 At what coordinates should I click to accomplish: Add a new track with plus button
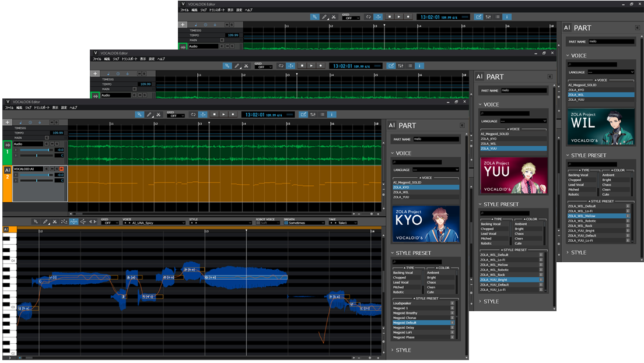tap(8, 122)
